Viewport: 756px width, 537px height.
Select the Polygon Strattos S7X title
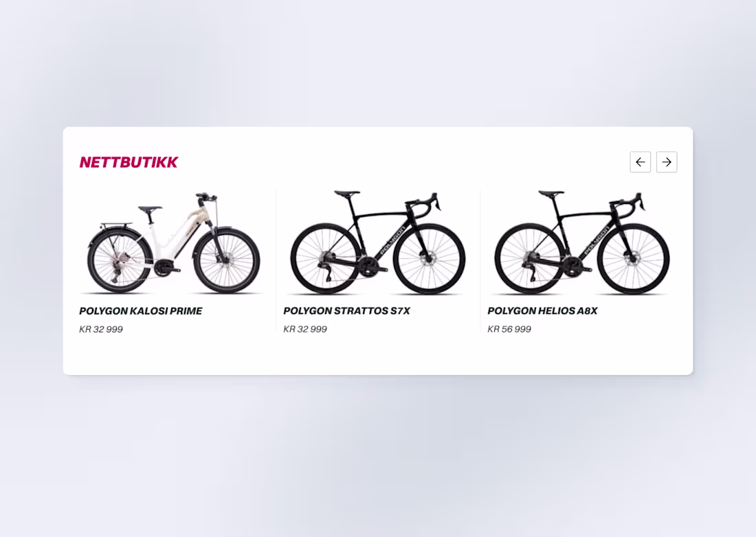(346, 311)
